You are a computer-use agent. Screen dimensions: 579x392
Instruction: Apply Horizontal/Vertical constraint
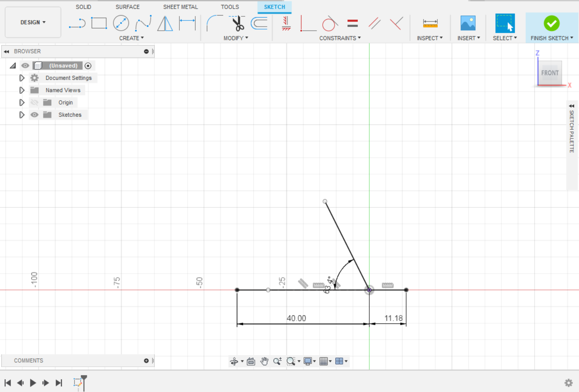(x=286, y=23)
